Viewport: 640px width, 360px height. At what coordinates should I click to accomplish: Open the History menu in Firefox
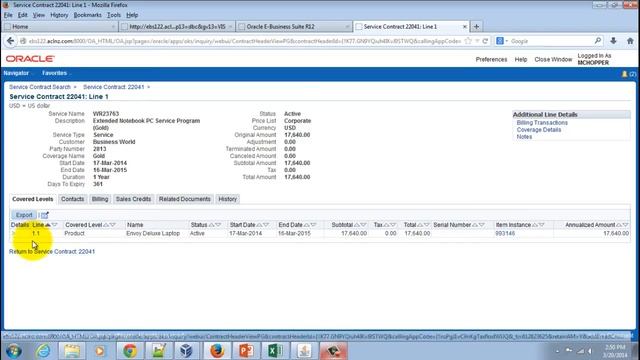pyautogui.click(x=59, y=15)
